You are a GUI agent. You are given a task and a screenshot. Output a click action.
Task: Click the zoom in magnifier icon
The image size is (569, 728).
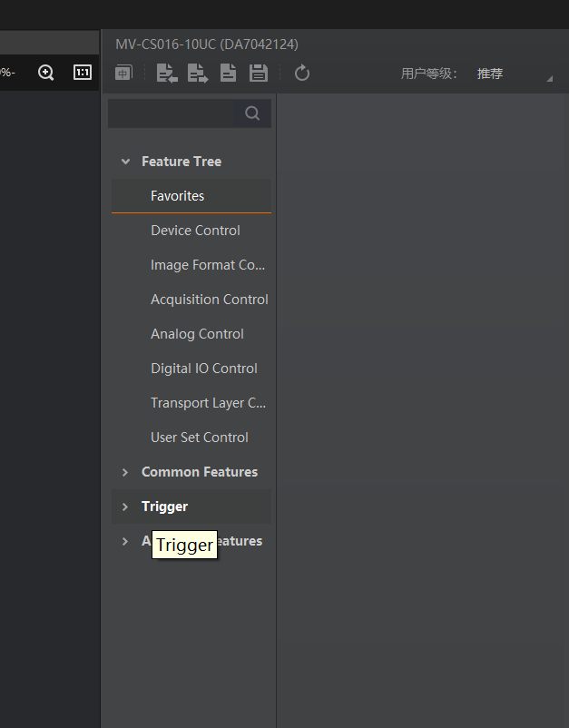[x=46, y=73]
